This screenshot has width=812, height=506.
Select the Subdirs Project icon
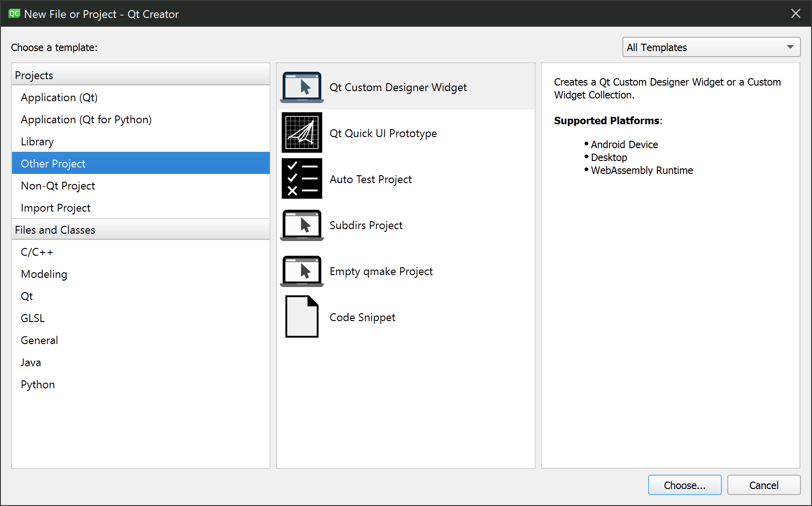click(302, 225)
